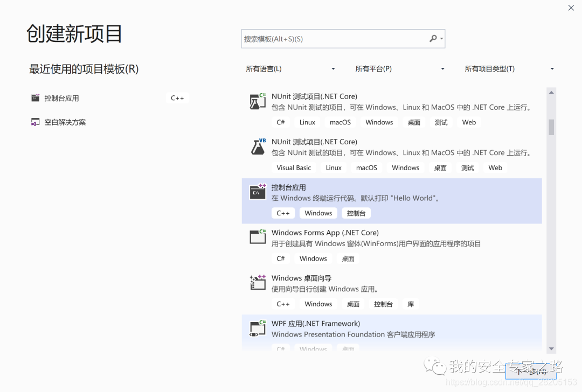Viewport: 582px width, 392px height.
Task: Click the scrollbar up arrow
Action: click(552, 92)
